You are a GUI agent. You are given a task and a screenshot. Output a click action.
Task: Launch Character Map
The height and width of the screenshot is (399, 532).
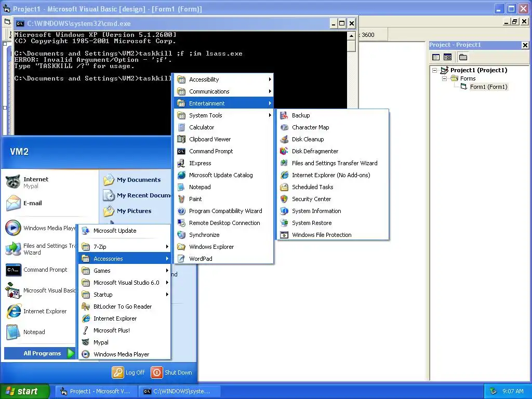pos(333,127)
